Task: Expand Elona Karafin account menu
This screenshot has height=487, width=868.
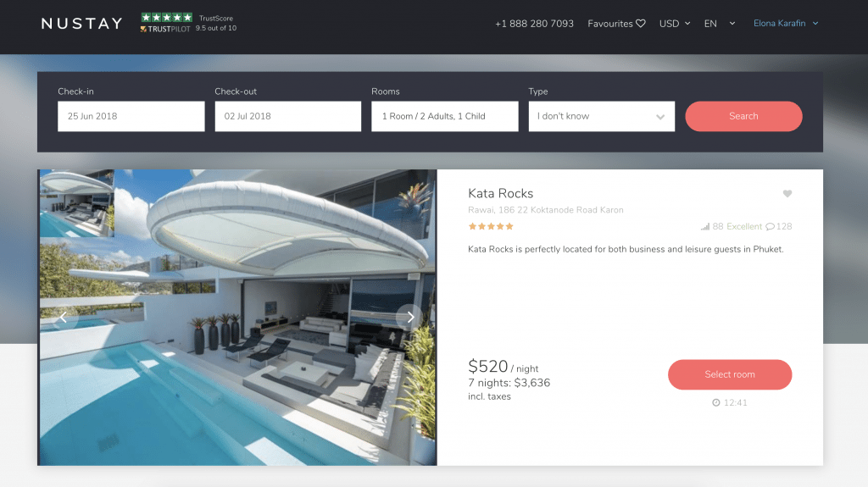Action: pos(786,23)
